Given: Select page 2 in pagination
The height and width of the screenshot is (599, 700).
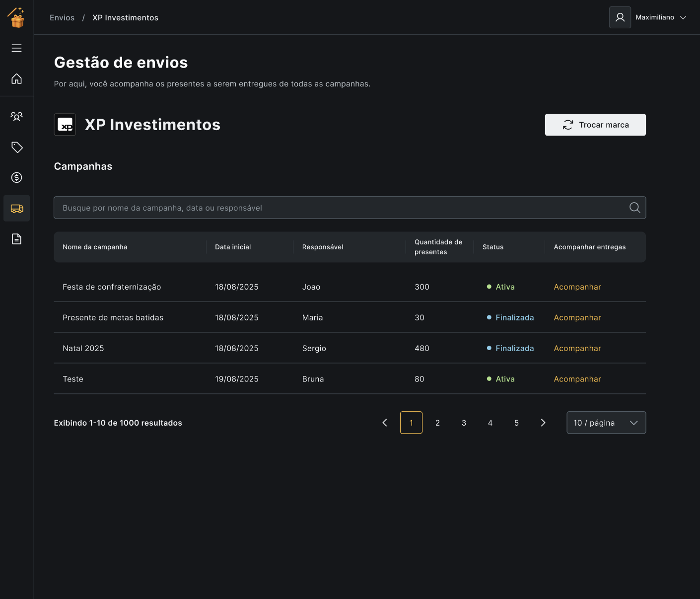Looking at the screenshot, I should click(x=437, y=423).
